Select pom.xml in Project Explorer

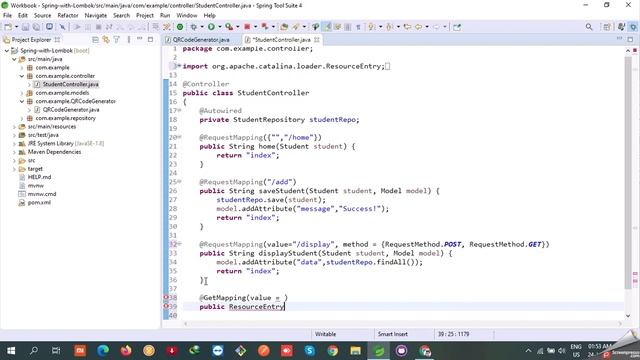pos(39,202)
